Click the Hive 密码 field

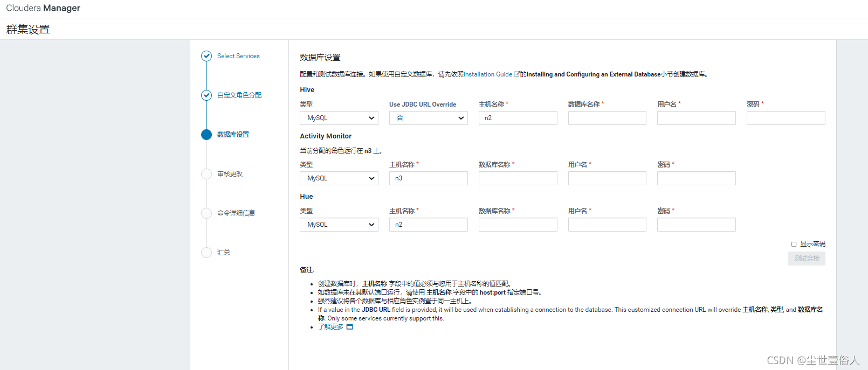786,118
